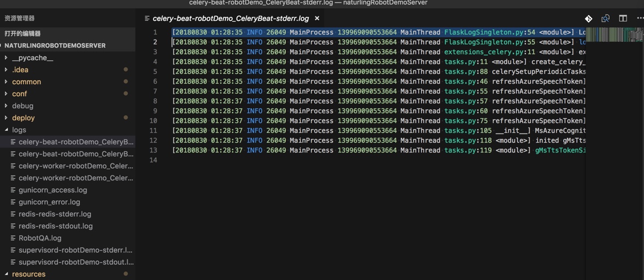Open redis-redis-stdout.log file
644x280 pixels.
click(55, 226)
